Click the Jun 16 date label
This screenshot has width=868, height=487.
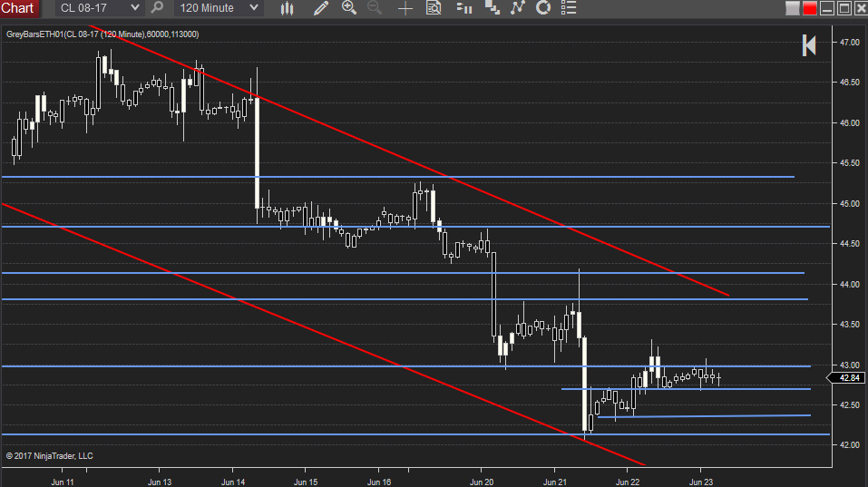pyautogui.click(x=379, y=482)
